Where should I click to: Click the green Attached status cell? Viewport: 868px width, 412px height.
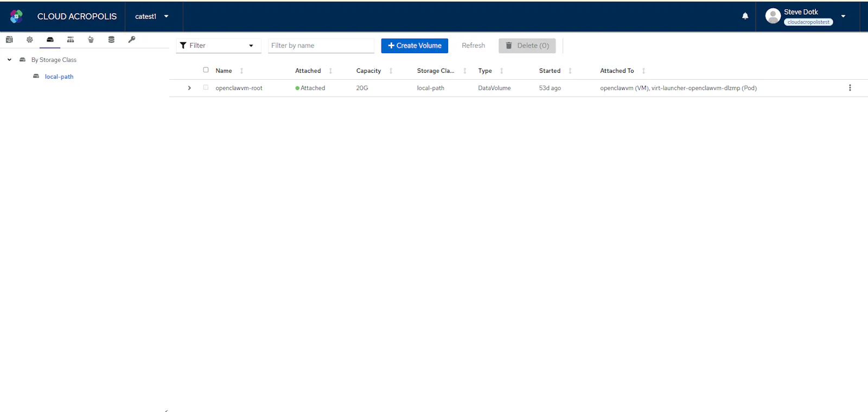310,88
